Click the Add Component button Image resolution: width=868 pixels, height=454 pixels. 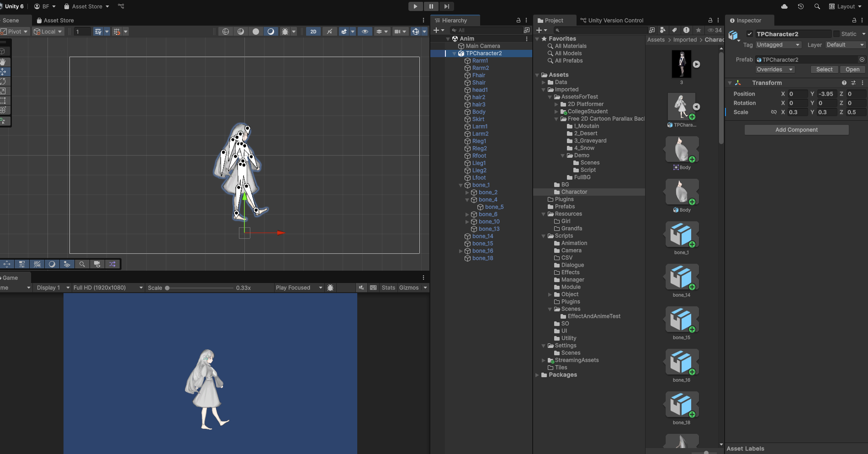(x=796, y=130)
